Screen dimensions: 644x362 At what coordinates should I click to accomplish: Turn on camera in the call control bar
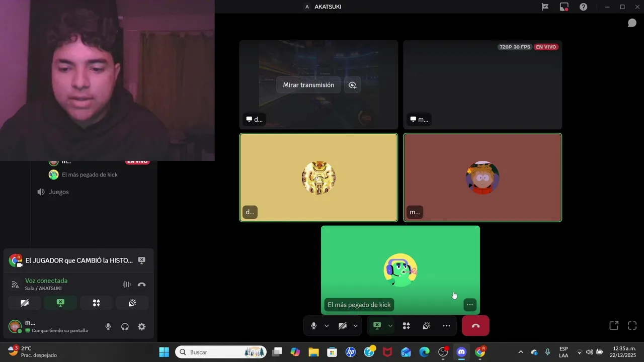point(343,326)
